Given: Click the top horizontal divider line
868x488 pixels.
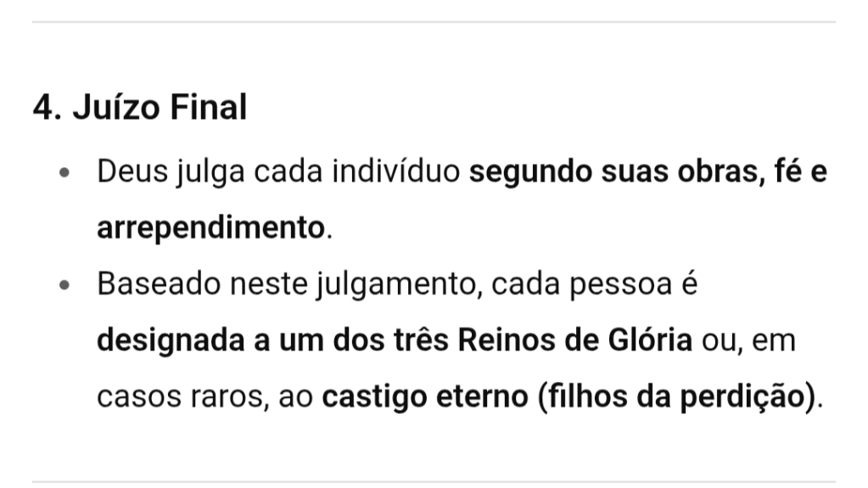Looking at the screenshot, I should pyautogui.click(x=434, y=21).
